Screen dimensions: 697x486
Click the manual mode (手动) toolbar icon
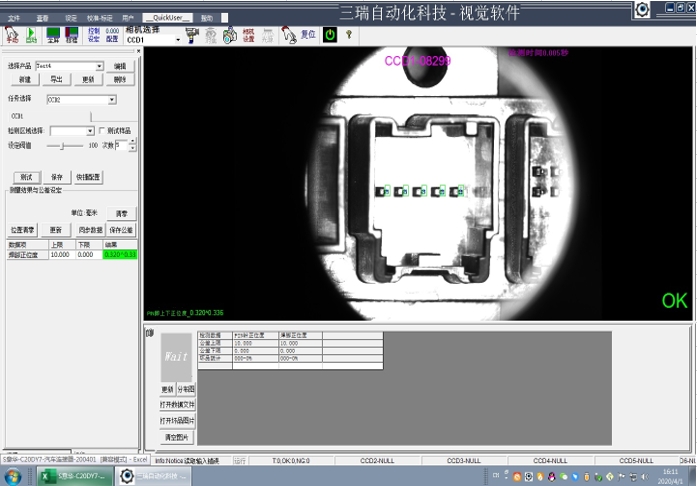9,34
